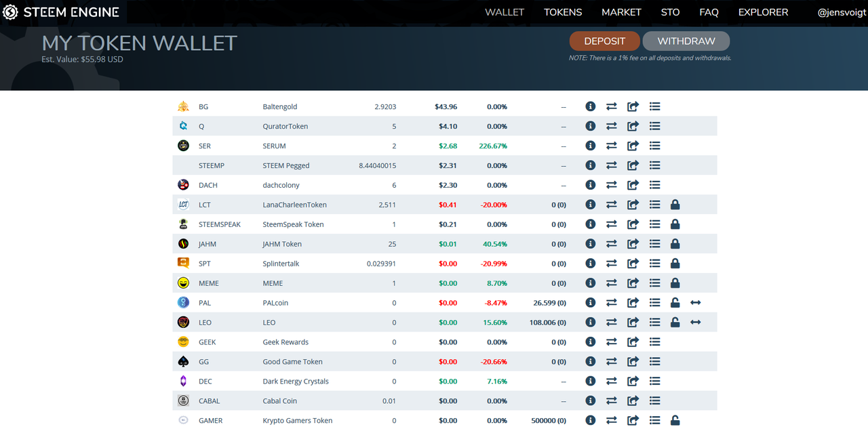
Task: Click the LEO lion token logo
Action: (183, 323)
